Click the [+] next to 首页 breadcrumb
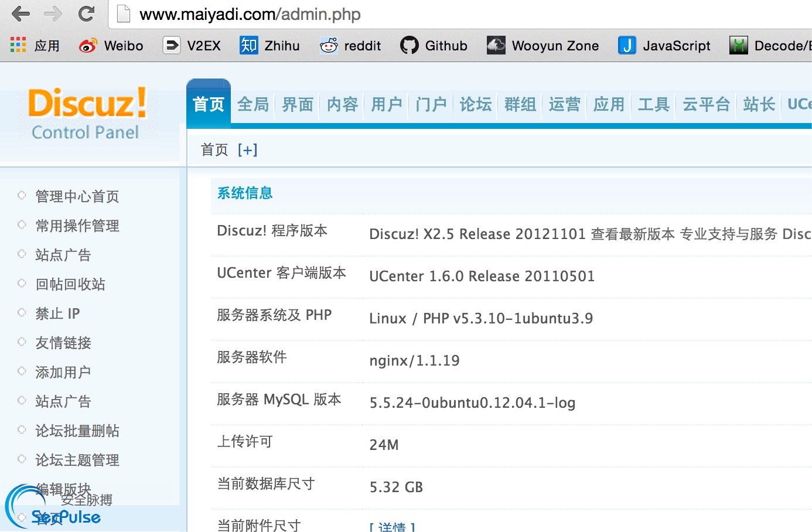This screenshot has height=532, width=812. 248,150
